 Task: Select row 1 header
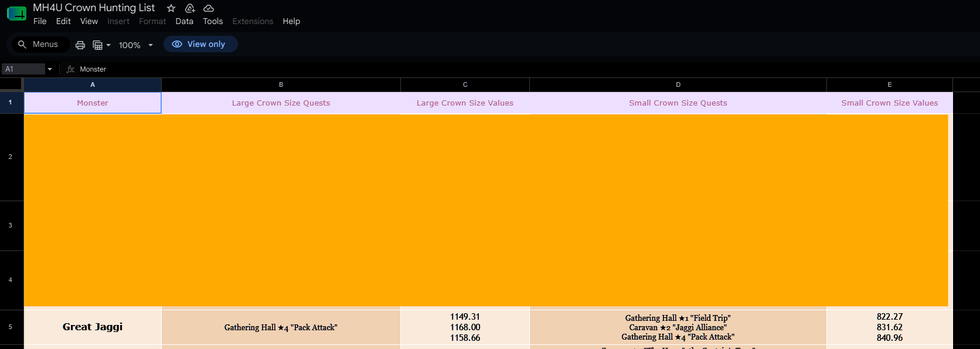(x=11, y=103)
